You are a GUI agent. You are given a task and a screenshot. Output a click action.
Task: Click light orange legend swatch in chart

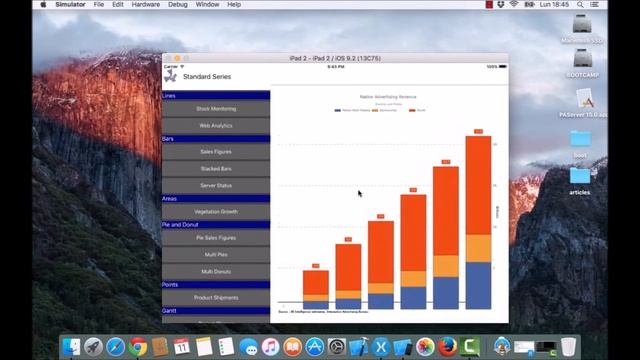pos(375,111)
